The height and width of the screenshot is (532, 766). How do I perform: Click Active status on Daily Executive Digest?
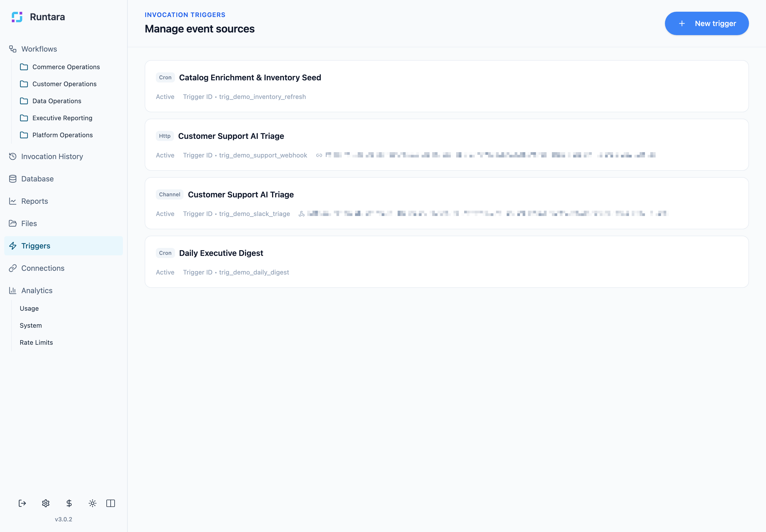pyautogui.click(x=165, y=272)
